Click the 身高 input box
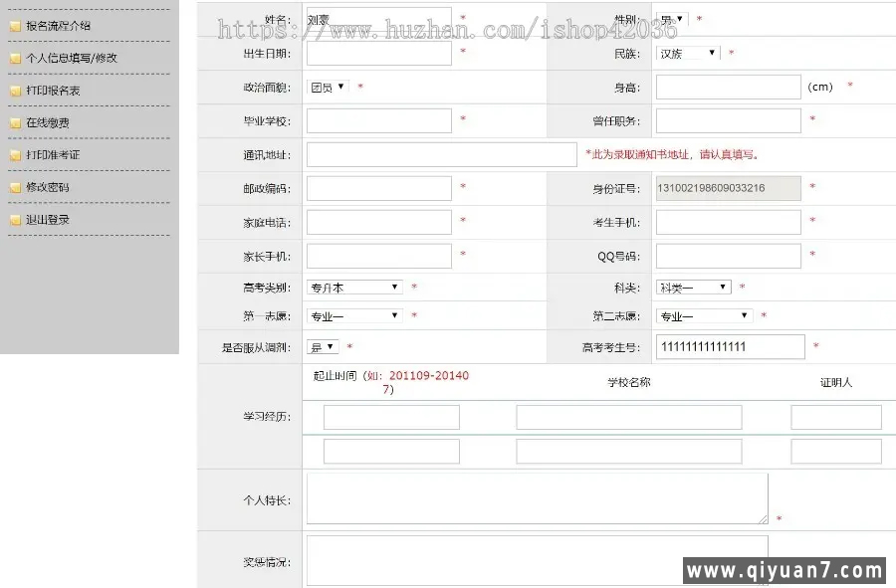Viewport: 896px width, 588px height. (728, 88)
